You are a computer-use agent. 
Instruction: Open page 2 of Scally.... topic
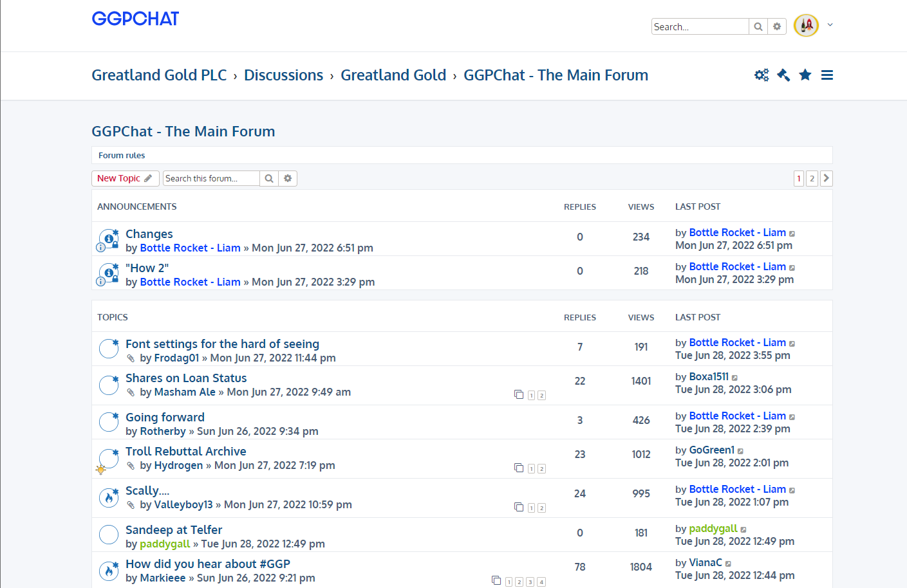[x=541, y=508]
